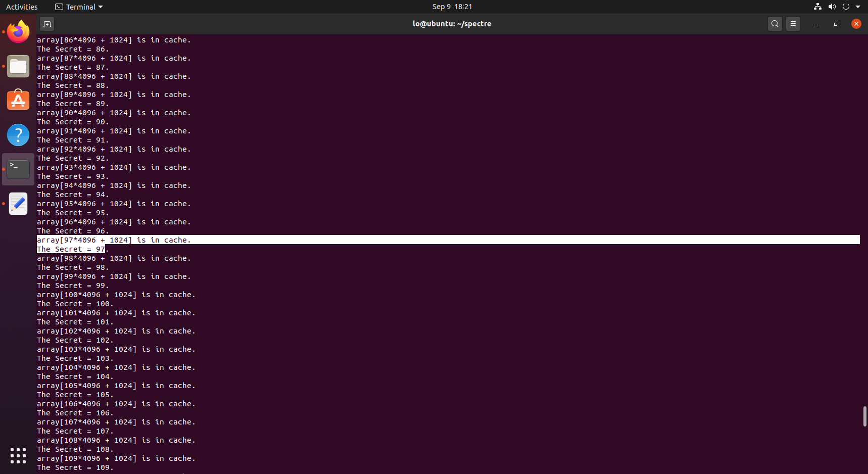Select the Terminal icon in dock
This screenshot has height=474, width=868.
point(18,169)
